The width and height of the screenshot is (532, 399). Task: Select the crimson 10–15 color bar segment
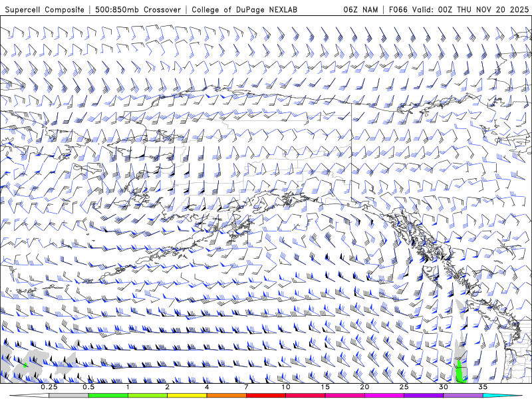pos(305,396)
